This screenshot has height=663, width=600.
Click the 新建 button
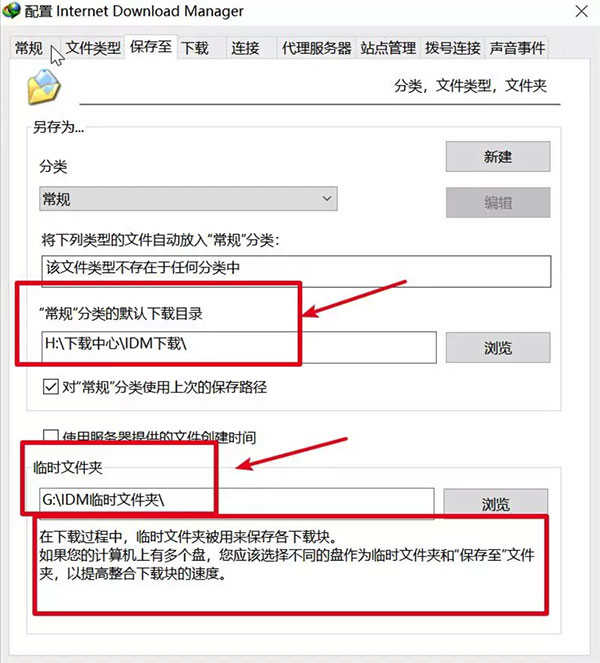coord(498,156)
